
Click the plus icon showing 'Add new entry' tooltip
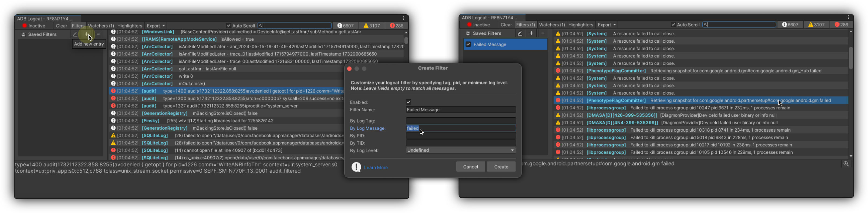tap(87, 34)
